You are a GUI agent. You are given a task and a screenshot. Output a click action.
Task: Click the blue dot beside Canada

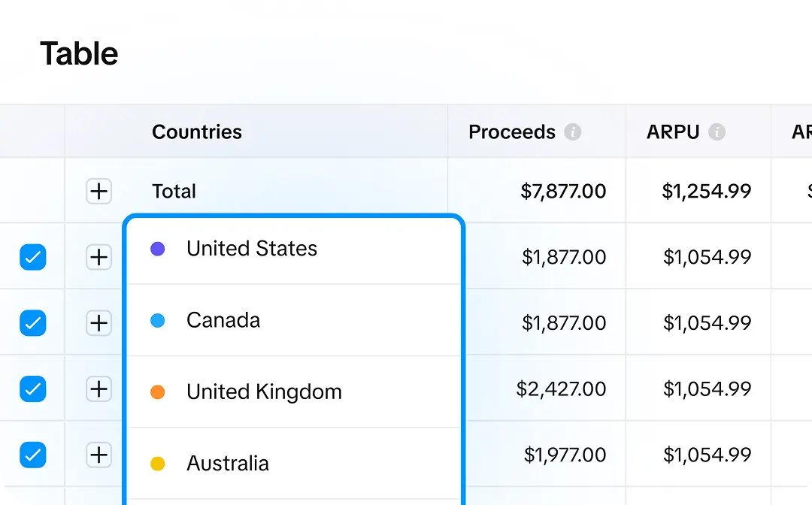(x=157, y=319)
